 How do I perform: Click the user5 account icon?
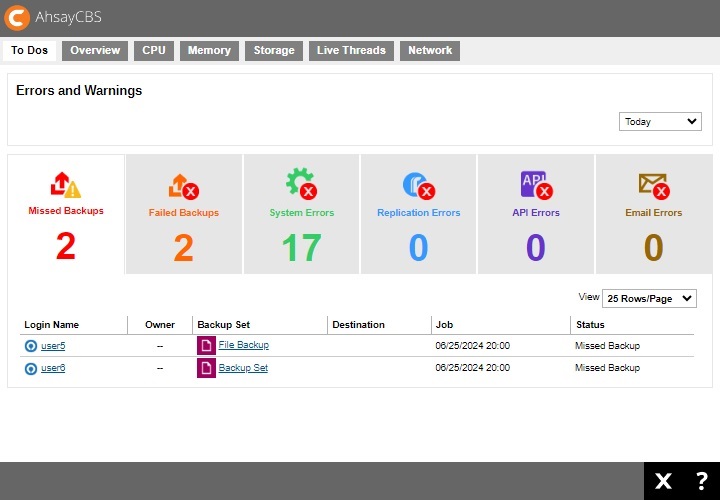30,346
